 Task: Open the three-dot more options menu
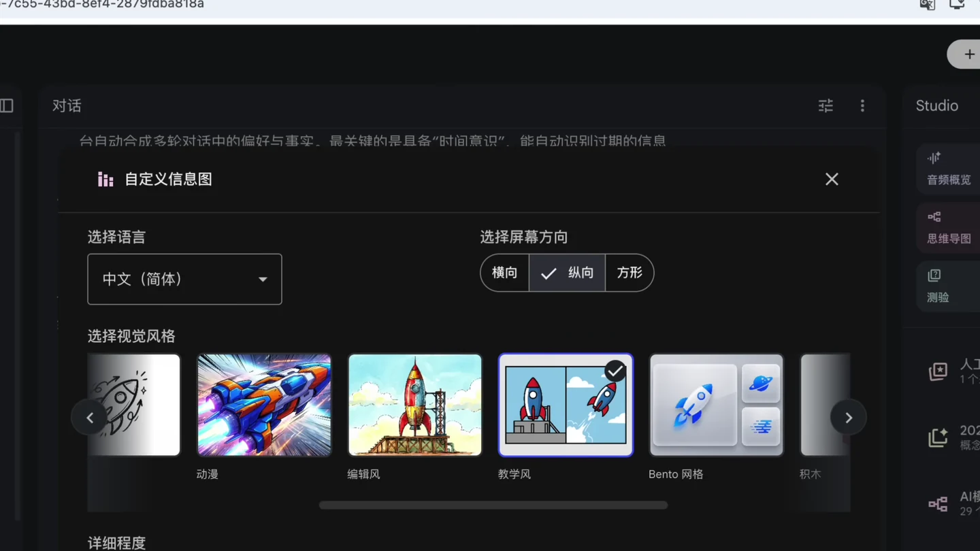(x=862, y=105)
